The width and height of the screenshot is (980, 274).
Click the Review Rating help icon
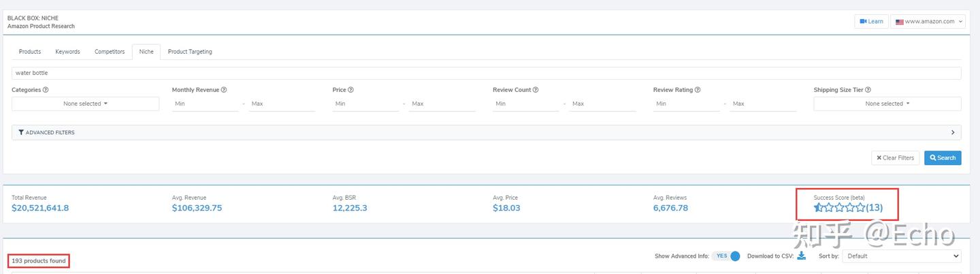click(x=698, y=90)
